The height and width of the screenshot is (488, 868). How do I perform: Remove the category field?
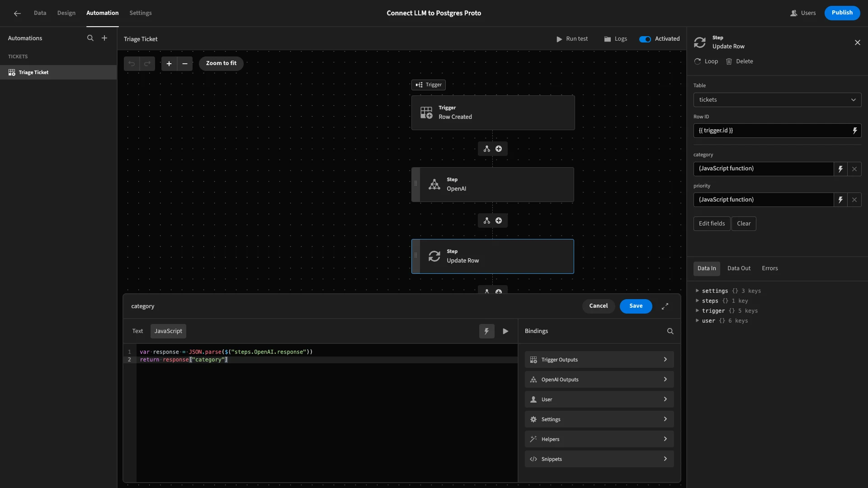(x=854, y=169)
